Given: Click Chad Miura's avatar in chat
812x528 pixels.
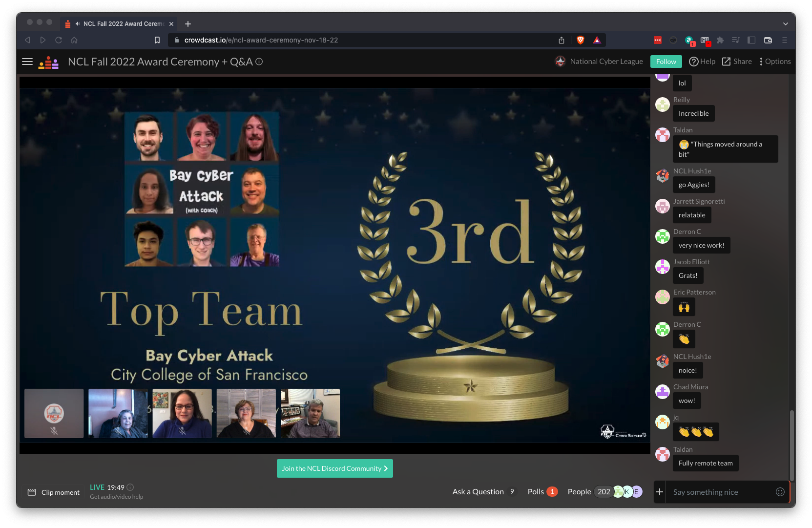Looking at the screenshot, I should pos(663,392).
